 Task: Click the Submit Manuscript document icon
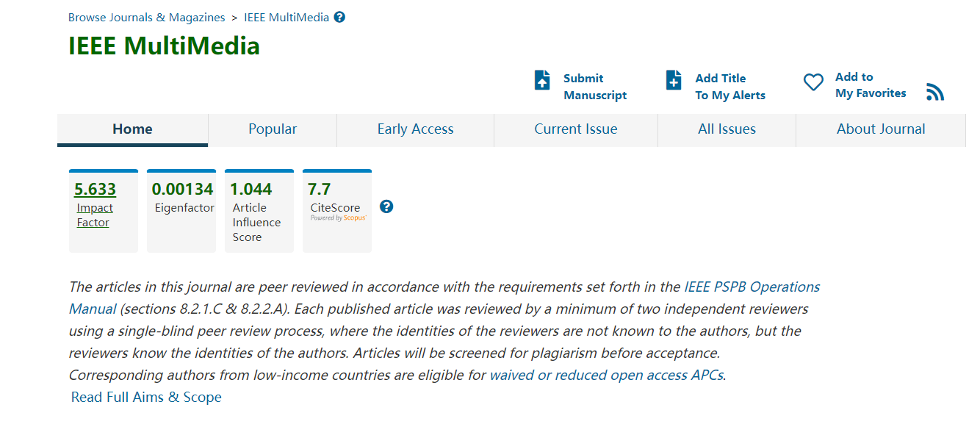click(542, 80)
